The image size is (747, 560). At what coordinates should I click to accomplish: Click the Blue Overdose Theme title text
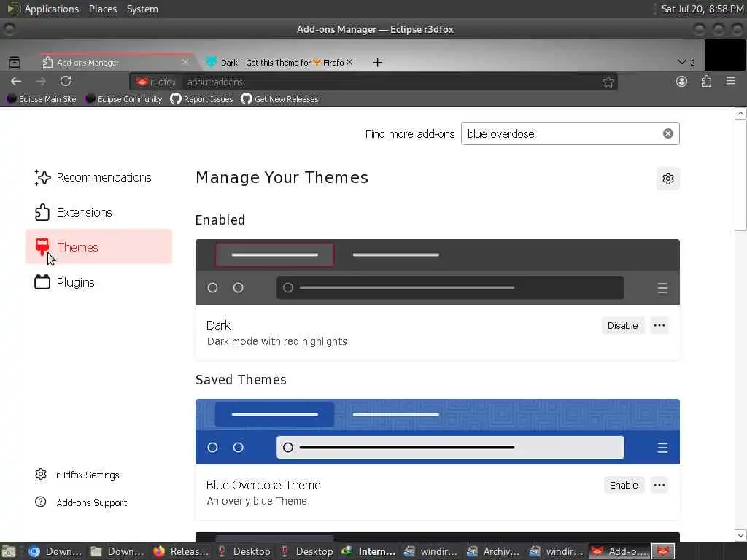(263, 485)
